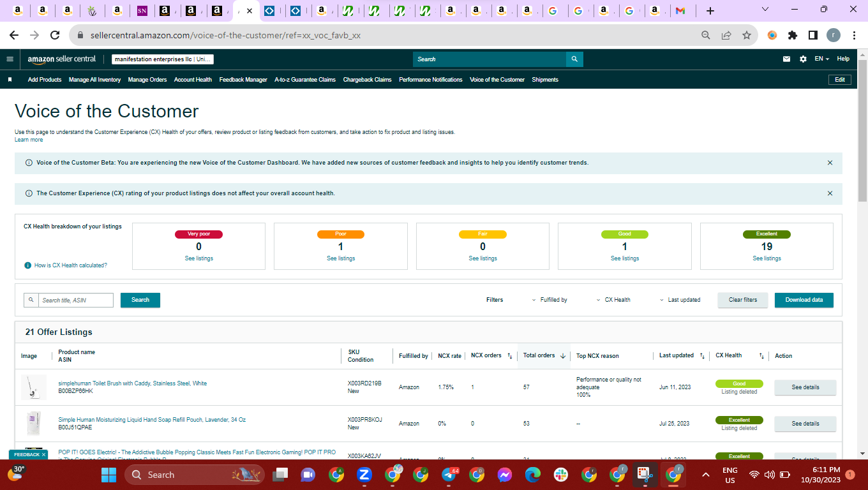Open the Learn more link

29,140
